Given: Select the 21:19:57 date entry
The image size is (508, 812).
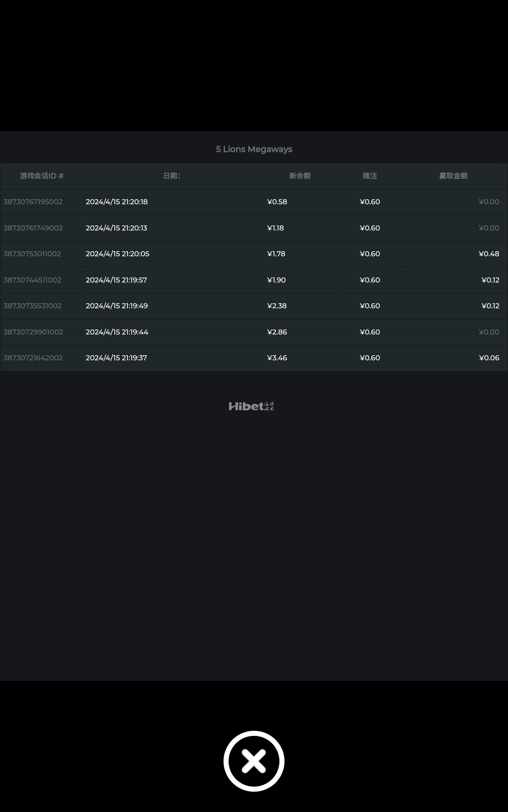Looking at the screenshot, I should click(116, 280).
